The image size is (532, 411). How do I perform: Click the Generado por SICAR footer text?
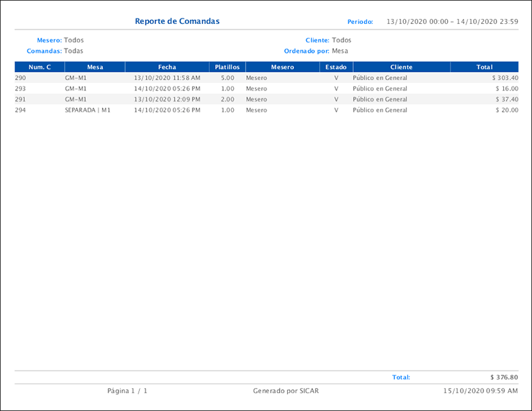[x=286, y=390]
